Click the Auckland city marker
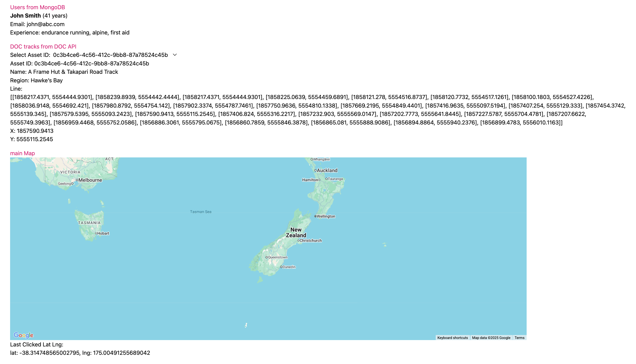The height and width of the screenshot is (364, 636). [316, 170]
